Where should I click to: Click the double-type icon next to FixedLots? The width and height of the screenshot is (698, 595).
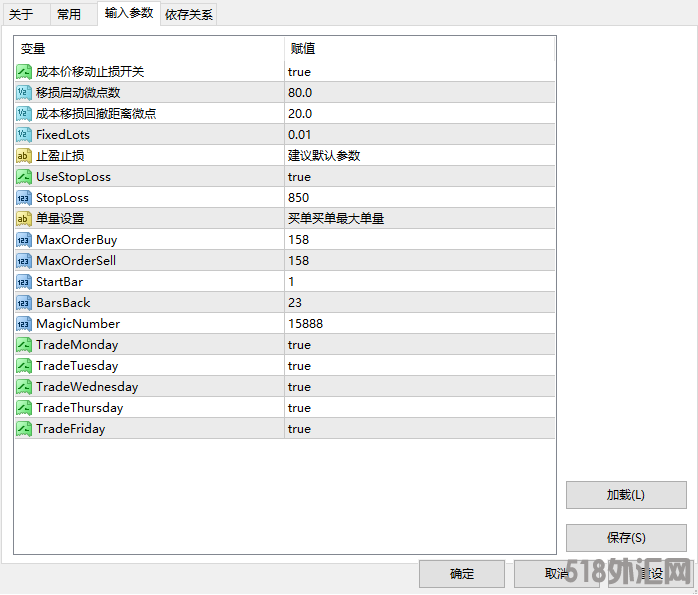(24, 134)
